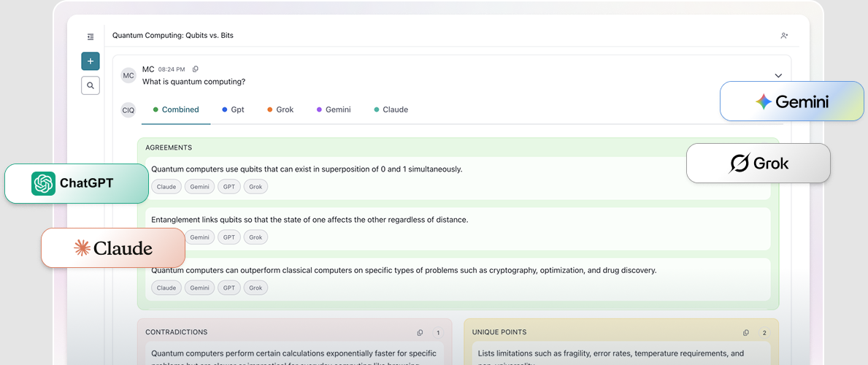Click Grok chip under the outperform classical statement
This screenshot has width=868, height=365.
click(256, 288)
